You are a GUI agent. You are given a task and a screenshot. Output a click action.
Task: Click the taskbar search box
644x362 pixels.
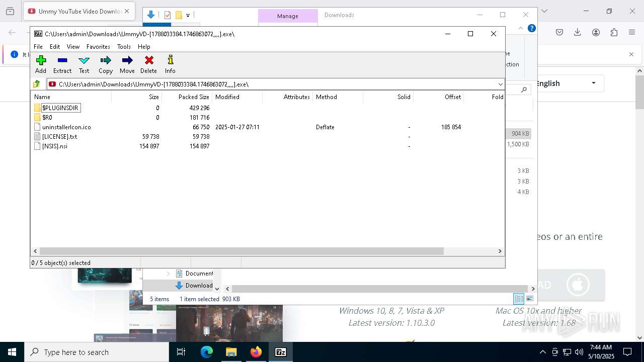(97, 352)
